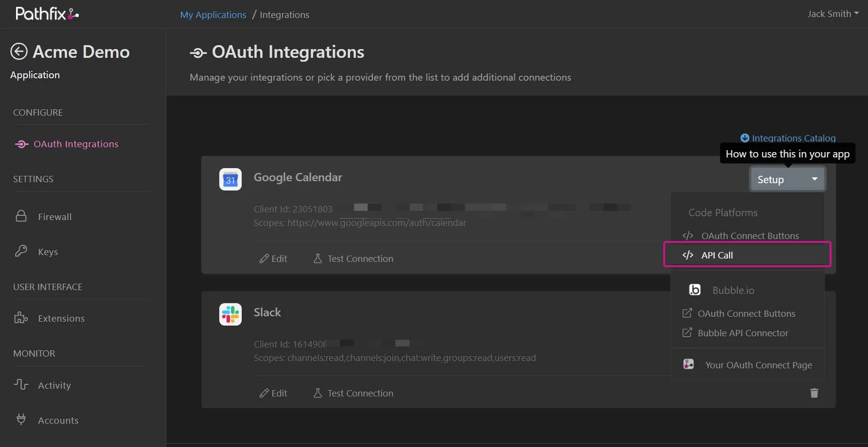This screenshot has width=868, height=447.
Task: Edit the Slack integration
Action: 273,393
